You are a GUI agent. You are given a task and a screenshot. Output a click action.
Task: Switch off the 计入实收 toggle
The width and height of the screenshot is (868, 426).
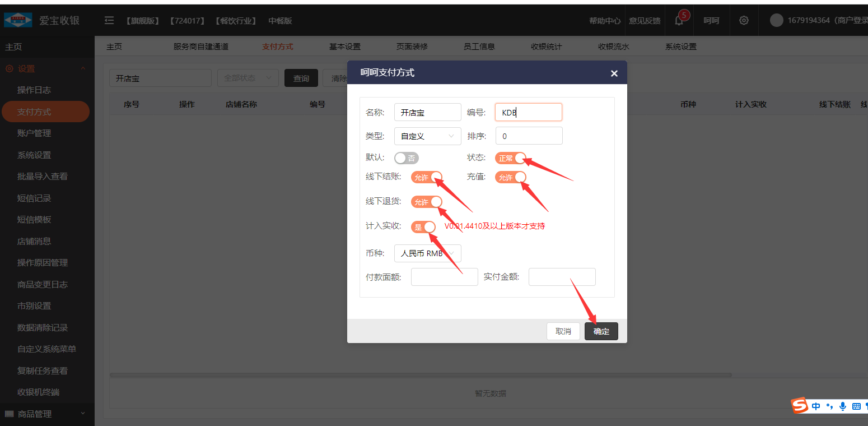click(423, 227)
